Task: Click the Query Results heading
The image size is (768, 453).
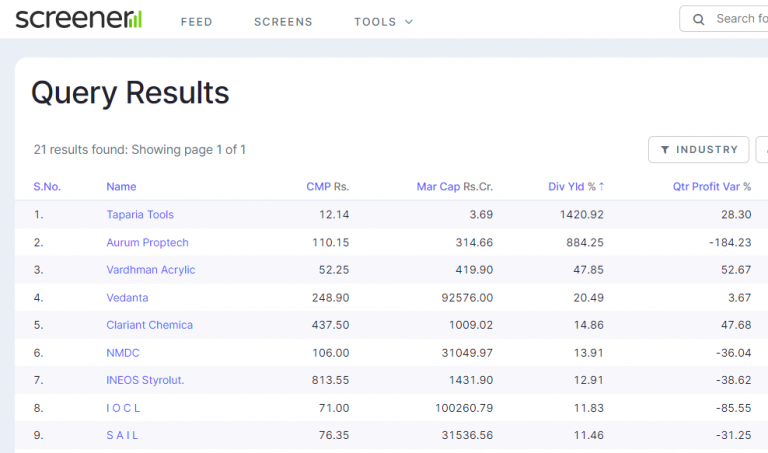Action: (x=130, y=93)
